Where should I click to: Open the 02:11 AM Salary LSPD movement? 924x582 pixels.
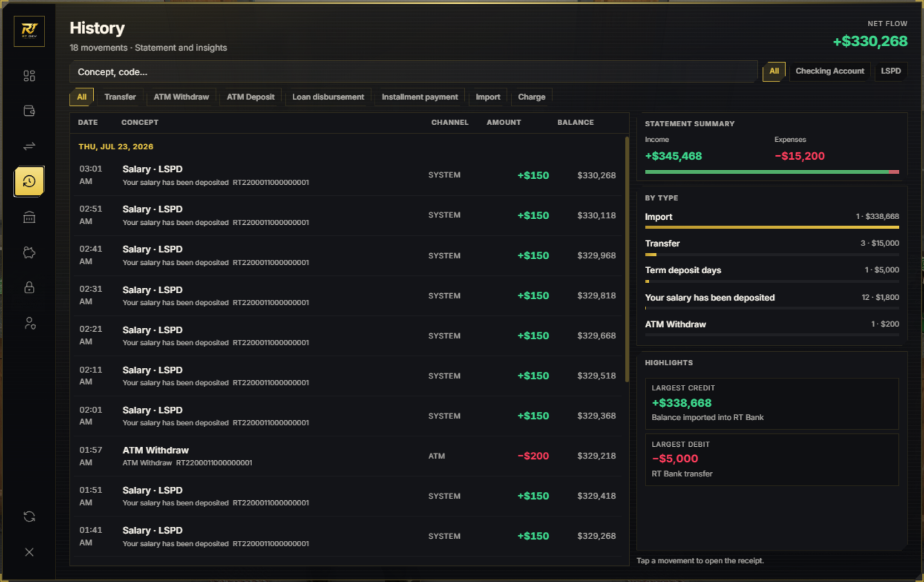(x=347, y=376)
